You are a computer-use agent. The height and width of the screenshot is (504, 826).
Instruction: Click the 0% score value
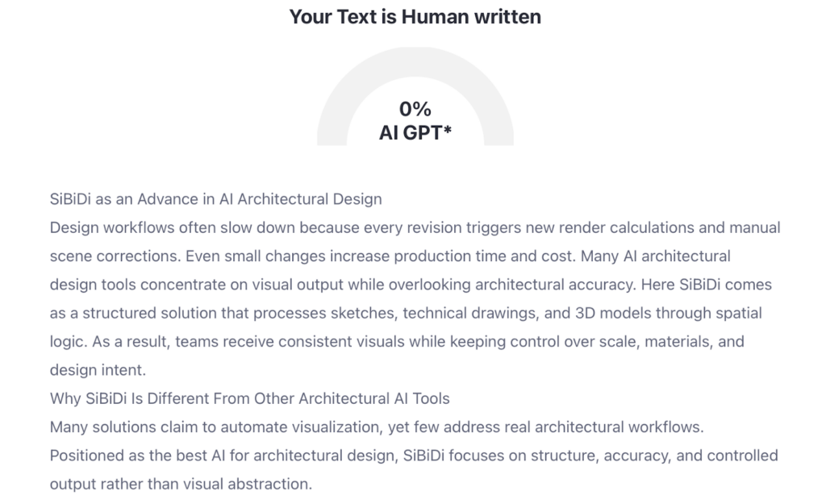pyautogui.click(x=415, y=109)
